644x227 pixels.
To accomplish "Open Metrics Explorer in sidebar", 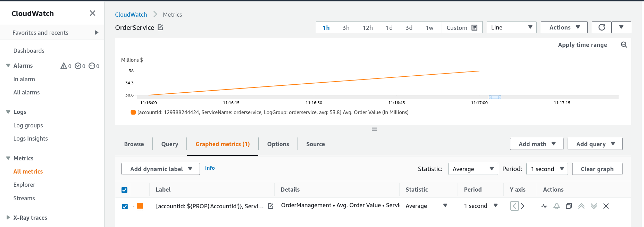I will click(24, 185).
